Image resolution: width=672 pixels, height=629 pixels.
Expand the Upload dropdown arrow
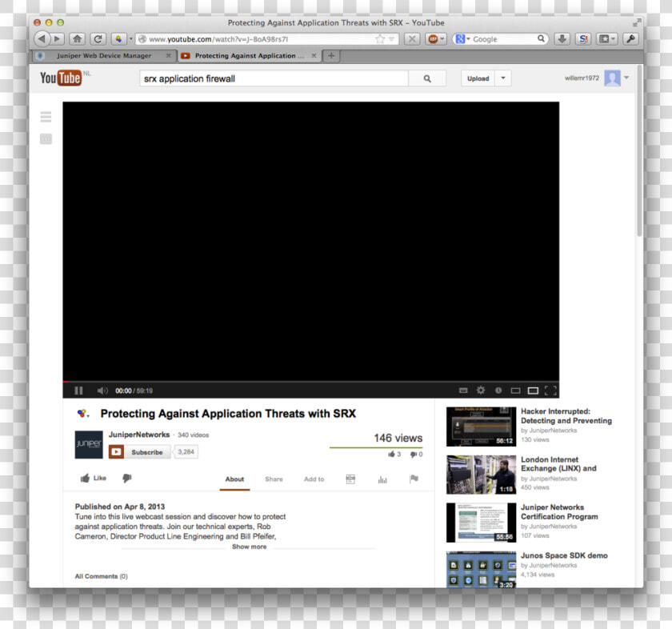503,78
